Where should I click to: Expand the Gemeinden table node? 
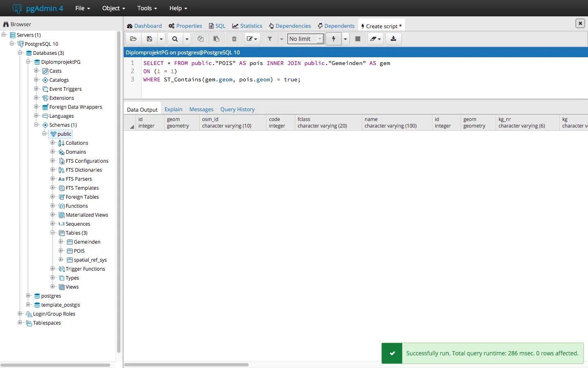pyautogui.click(x=61, y=242)
